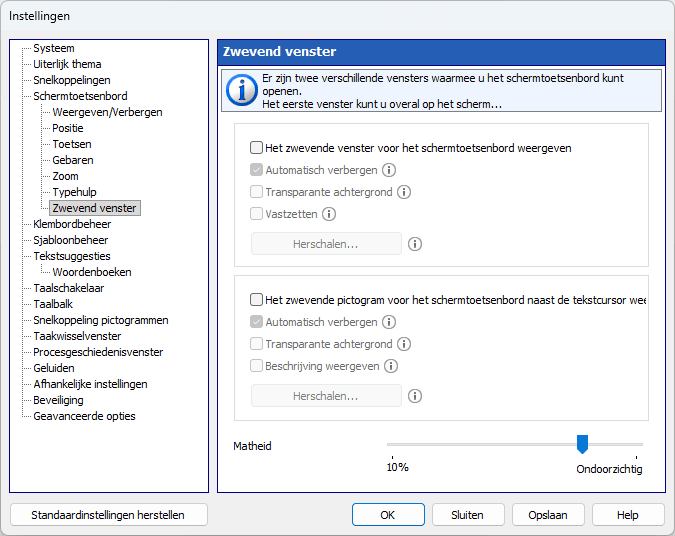Save settings with Opslaan button
Viewport: 675px width, 536px height.
point(548,515)
